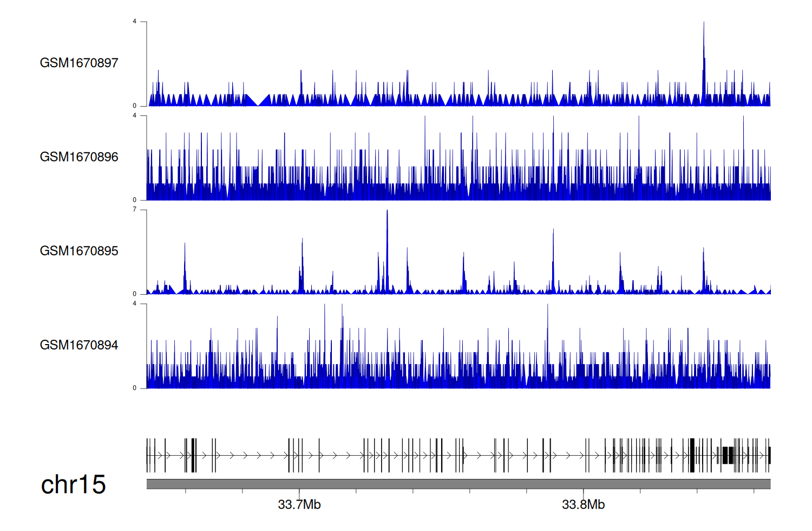Image resolution: width=812 pixels, height=531 pixels.
Task: Click the chr15 chromosome label
Action: click(74, 484)
